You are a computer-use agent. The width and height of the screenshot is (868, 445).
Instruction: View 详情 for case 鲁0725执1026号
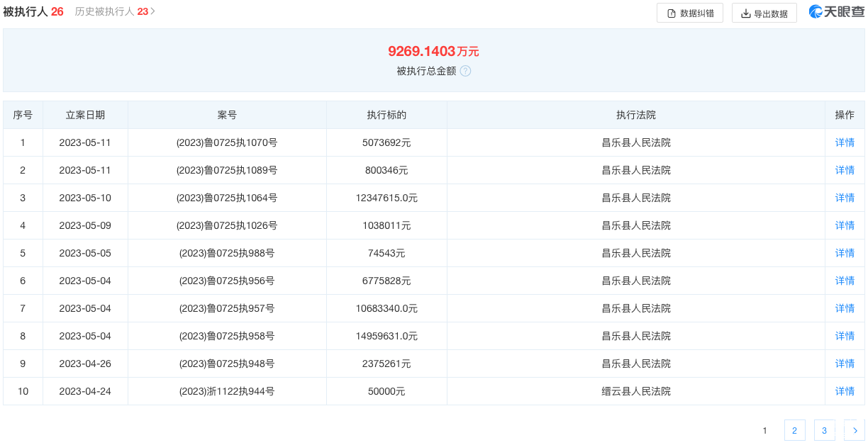click(845, 225)
